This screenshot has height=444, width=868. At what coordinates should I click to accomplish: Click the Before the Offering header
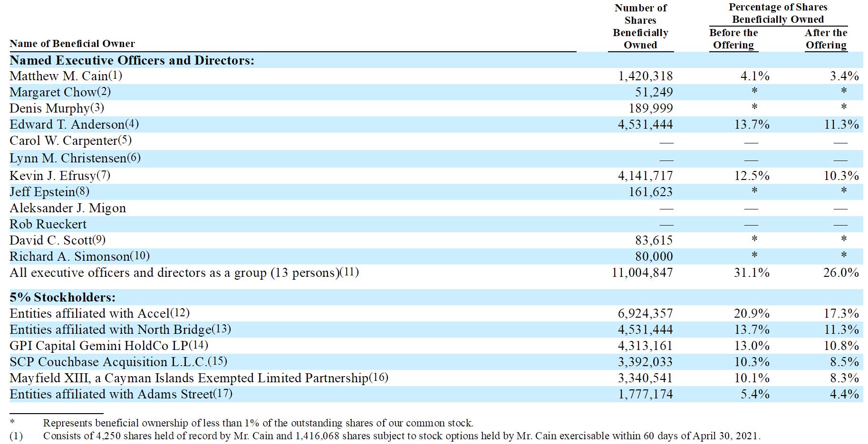click(733, 39)
